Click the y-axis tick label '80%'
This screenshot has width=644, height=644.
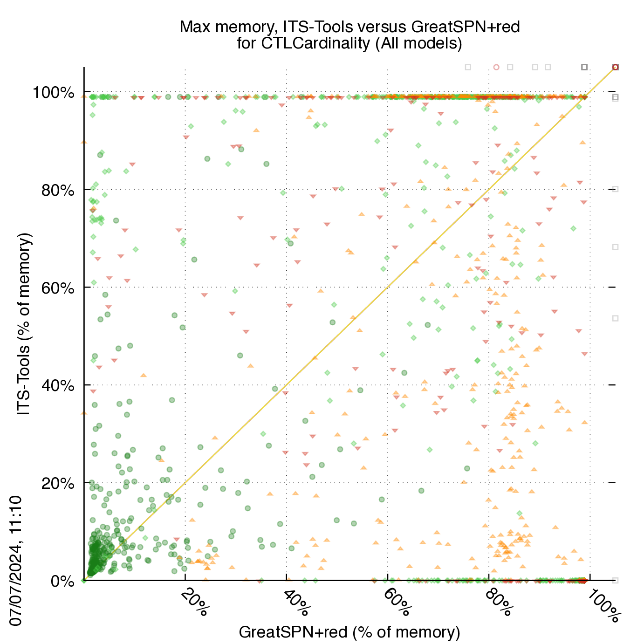point(58,190)
